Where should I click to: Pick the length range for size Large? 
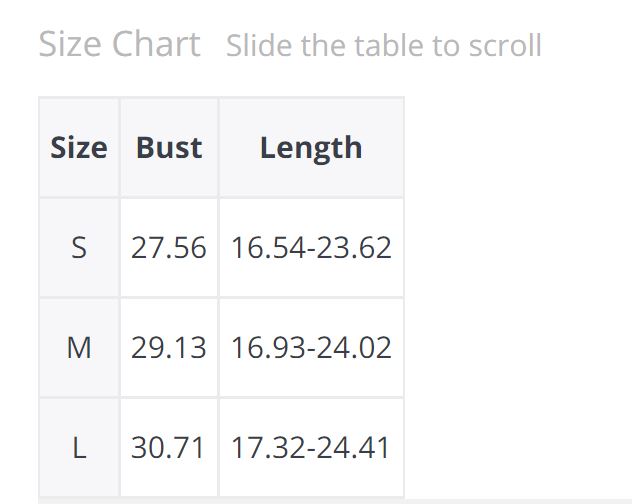pyautogui.click(x=311, y=447)
